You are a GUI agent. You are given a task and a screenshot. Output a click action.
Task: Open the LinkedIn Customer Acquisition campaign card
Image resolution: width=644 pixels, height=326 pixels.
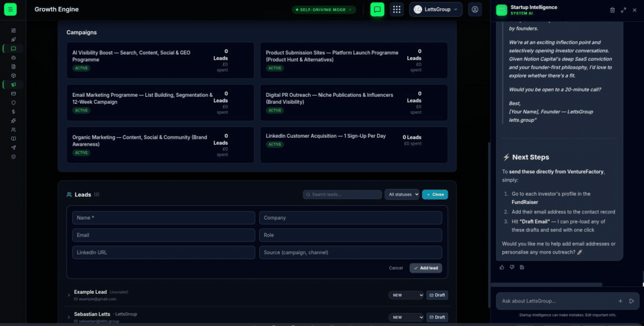click(353, 145)
